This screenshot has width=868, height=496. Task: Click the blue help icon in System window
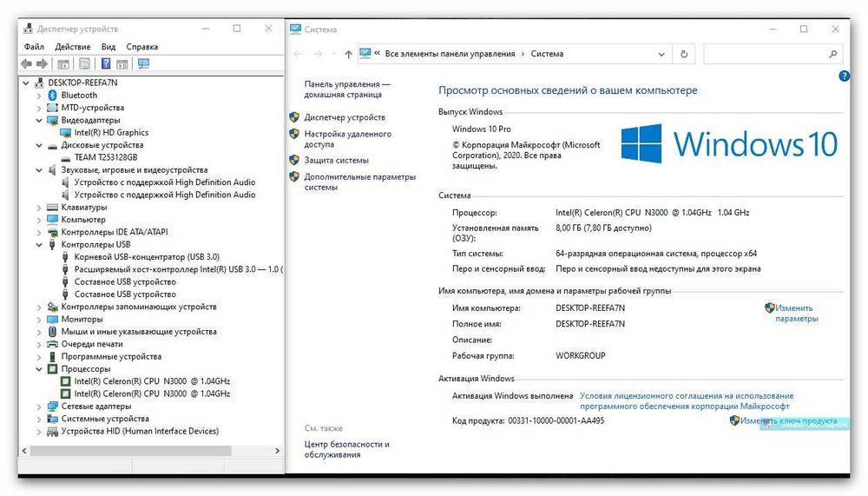(844, 76)
